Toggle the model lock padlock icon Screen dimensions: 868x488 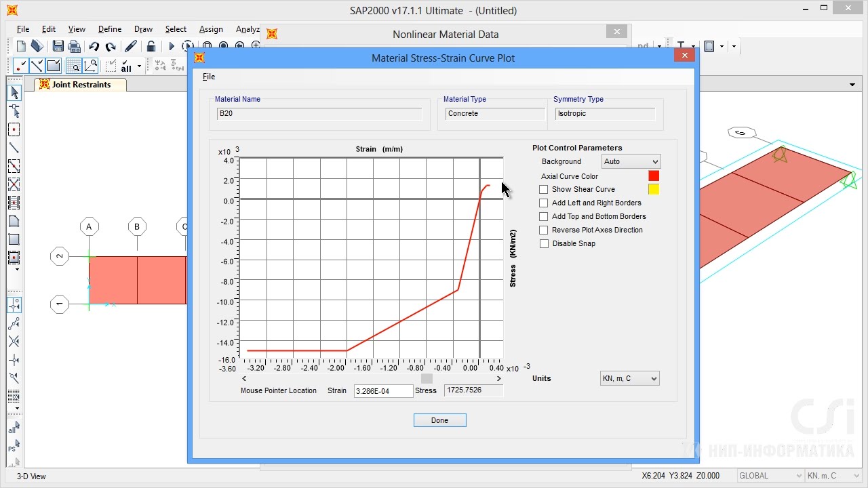[x=151, y=46]
